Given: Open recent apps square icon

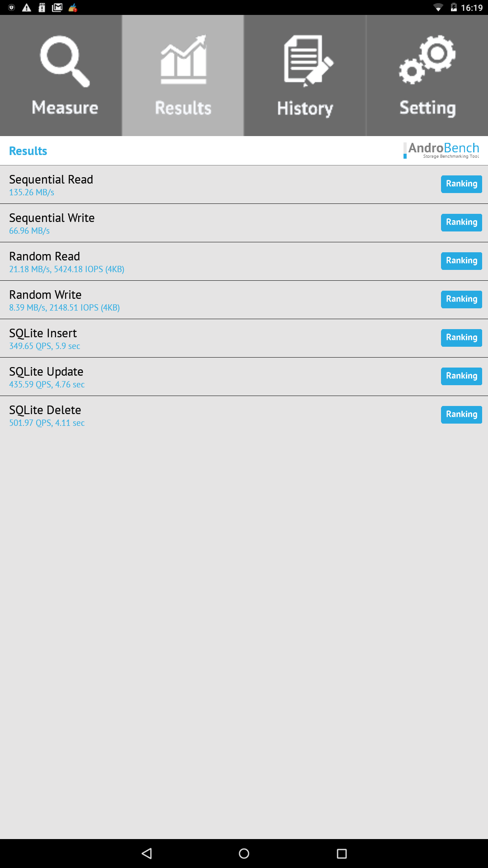Looking at the screenshot, I should point(342,854).
